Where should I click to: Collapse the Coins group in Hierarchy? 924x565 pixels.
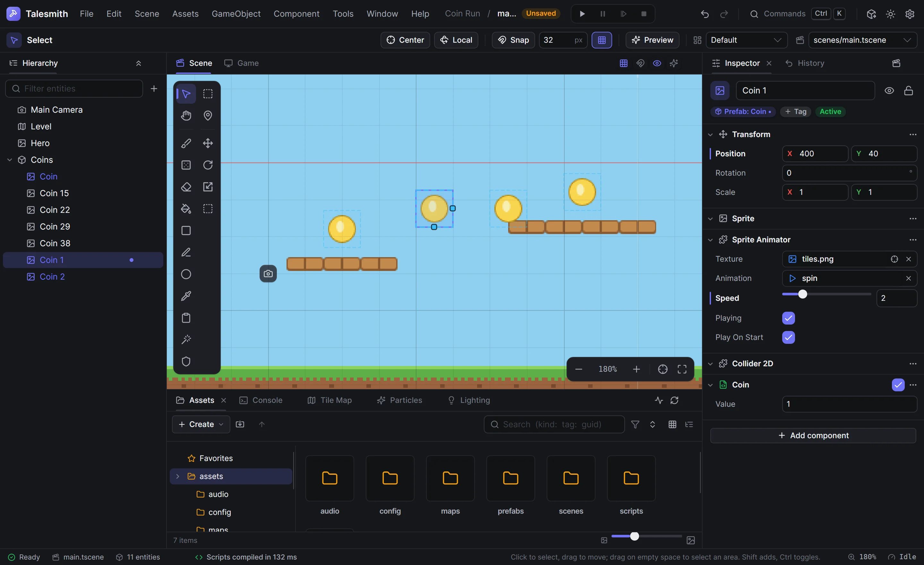10,160
